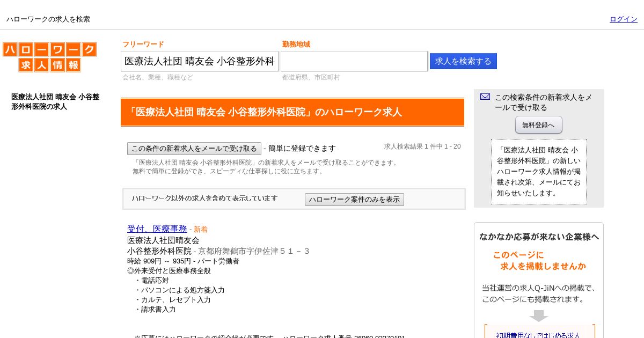Click この条件の新着求人をメールで受け取る button
Screen dimensions: 644x338
[x=194, y=149]
